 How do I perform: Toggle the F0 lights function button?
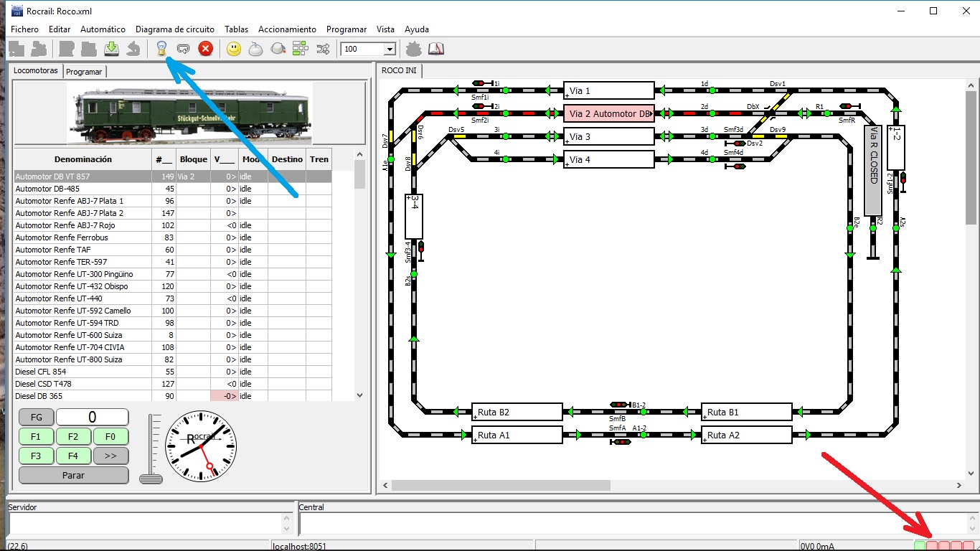pyautogui.click(x=110, y=436)
